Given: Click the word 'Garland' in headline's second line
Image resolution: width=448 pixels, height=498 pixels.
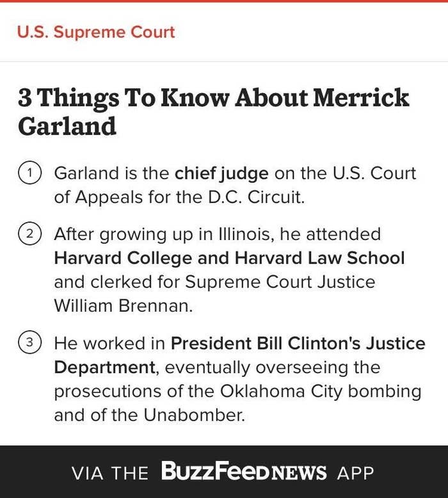Looking at the screenshot, I should (x=67, y=126).
